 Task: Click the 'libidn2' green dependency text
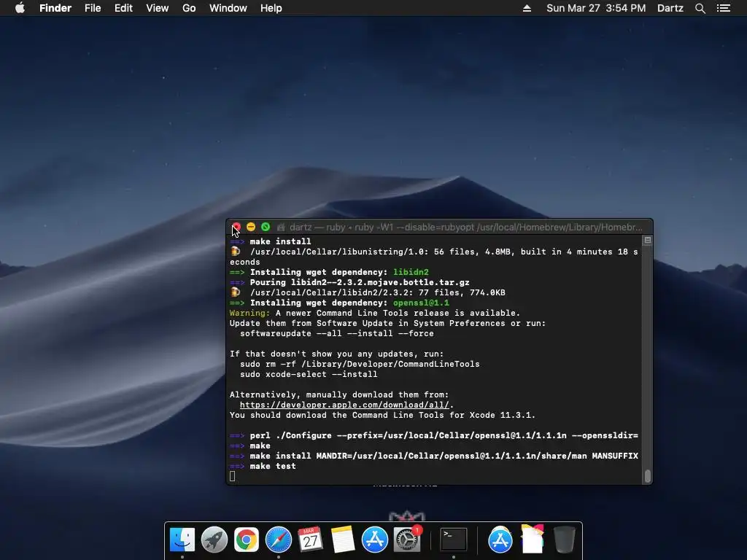point(411,273)
